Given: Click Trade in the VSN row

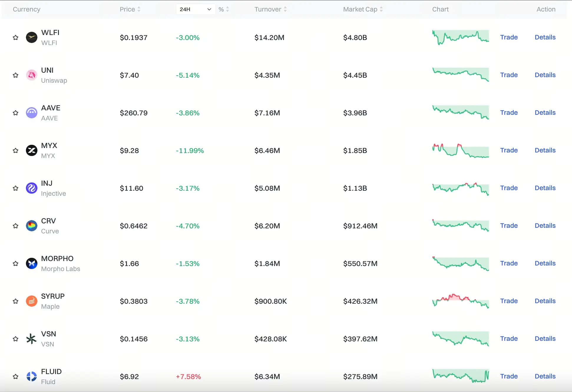Looking at the screenshot, I should [x=509, y=339].
